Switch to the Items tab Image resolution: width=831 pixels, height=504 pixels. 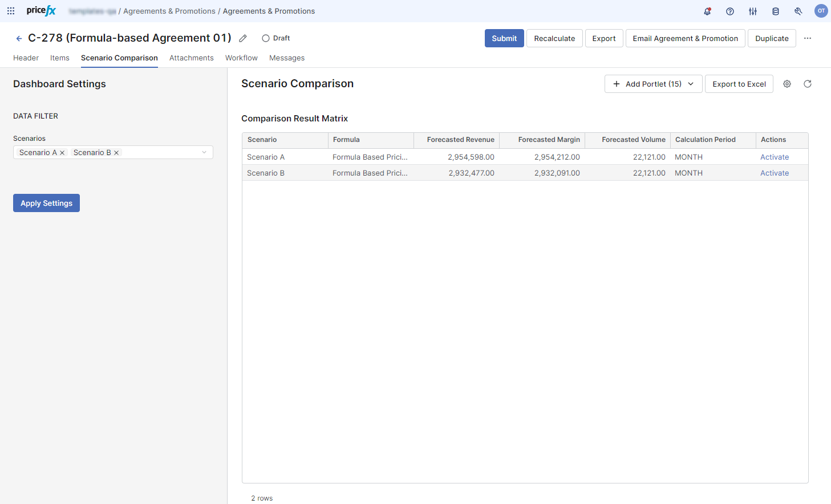60,58
